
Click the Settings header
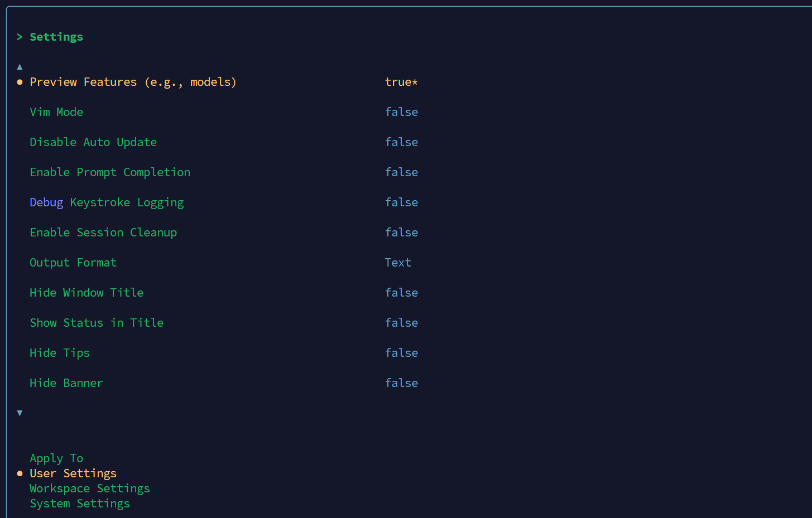56,36
